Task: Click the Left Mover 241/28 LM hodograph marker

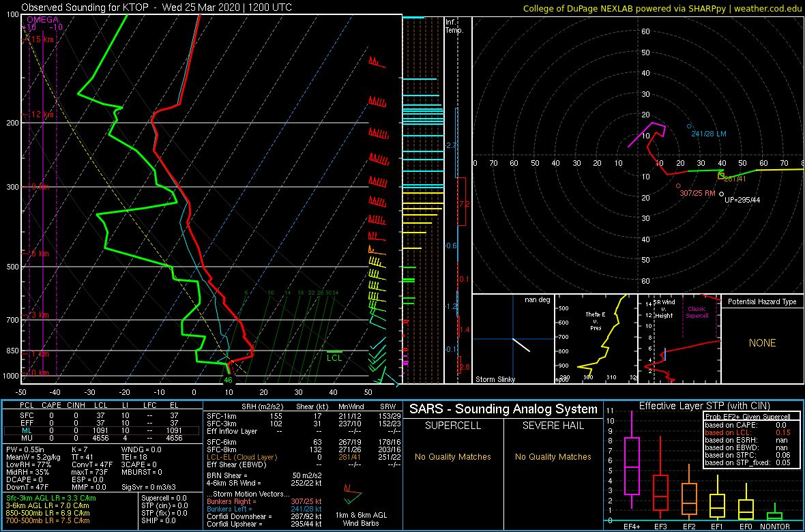Action: point(689,126)
